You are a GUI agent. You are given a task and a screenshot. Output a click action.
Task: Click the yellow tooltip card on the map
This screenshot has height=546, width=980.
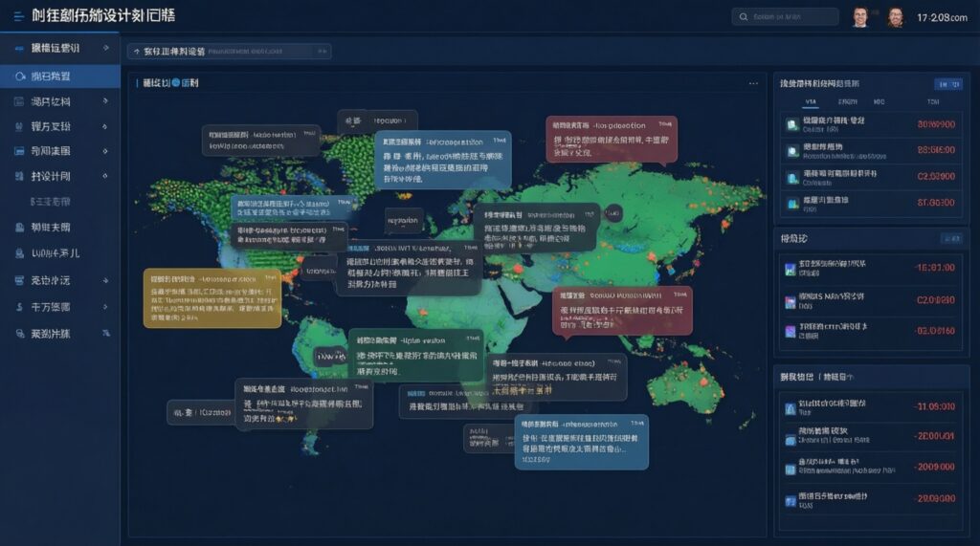pyautogui.click(x=212, y=297)
